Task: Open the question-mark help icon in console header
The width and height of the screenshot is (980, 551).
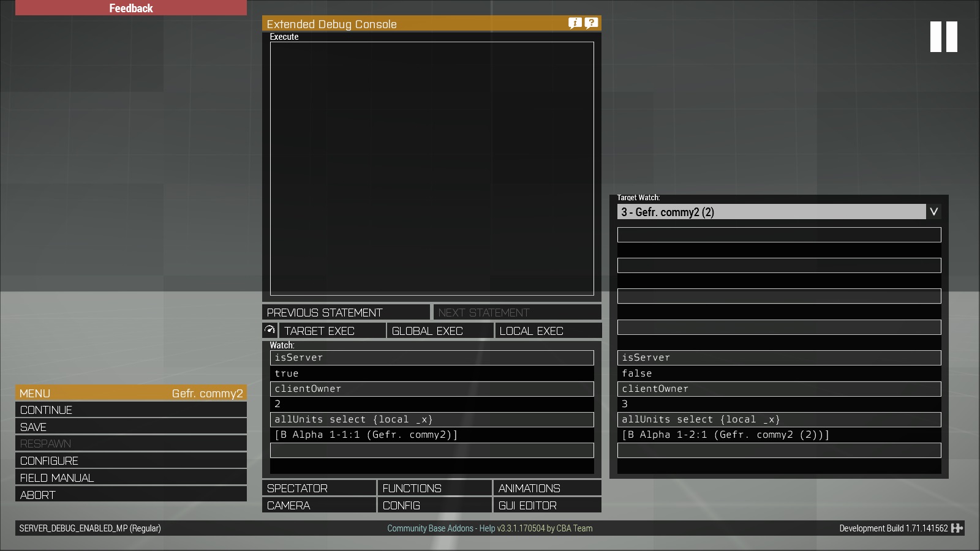Action: point(591,23)
